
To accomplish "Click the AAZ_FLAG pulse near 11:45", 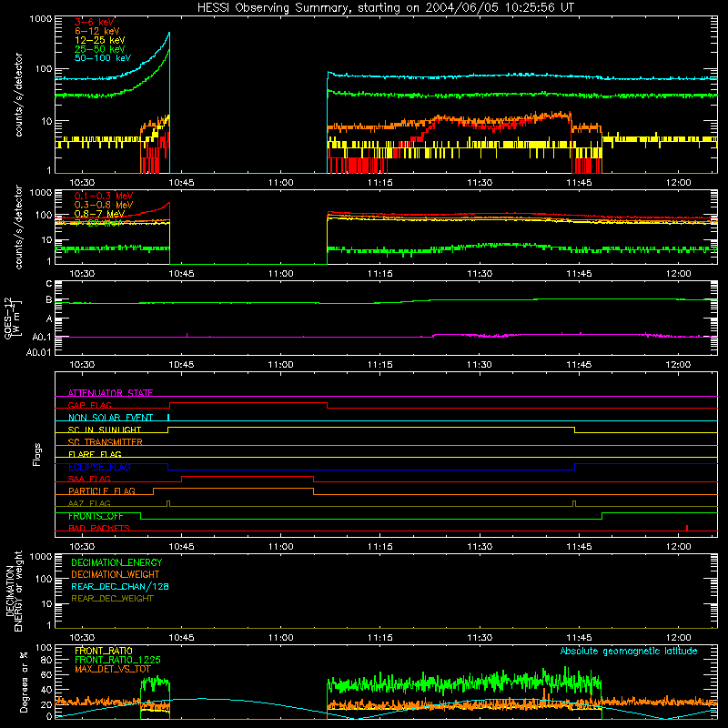I will coord(575,503).
